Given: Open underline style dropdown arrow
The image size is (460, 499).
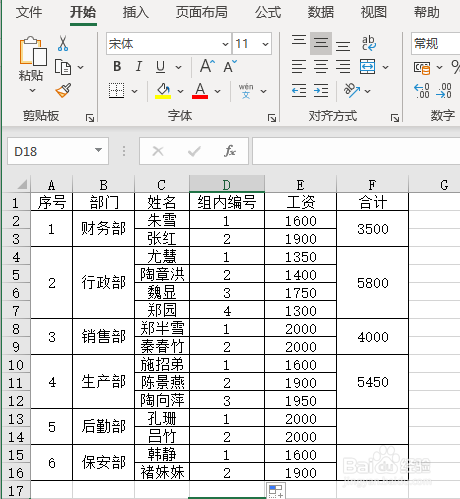Looking at the screenshot, I should pos(179,67).
